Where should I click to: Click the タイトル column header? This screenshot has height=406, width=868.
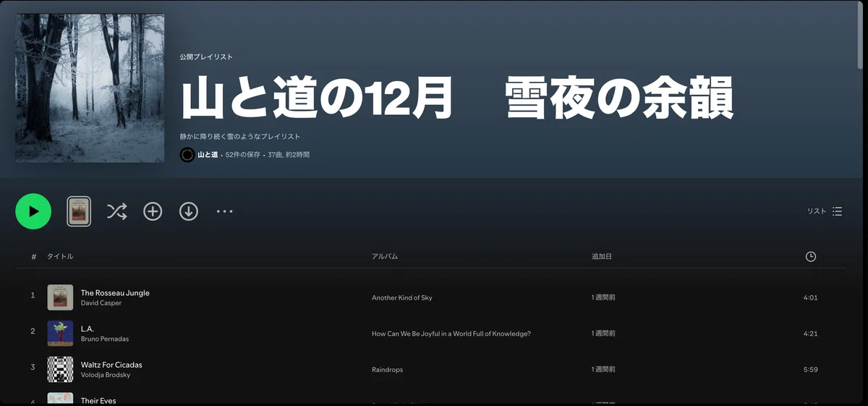point(60,256)
